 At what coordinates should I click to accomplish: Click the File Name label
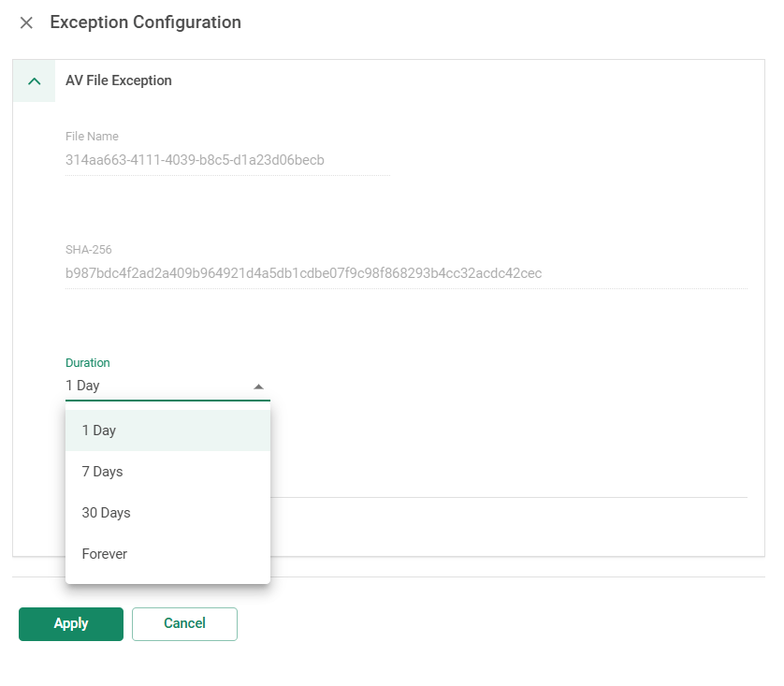[x=92, y=136]
